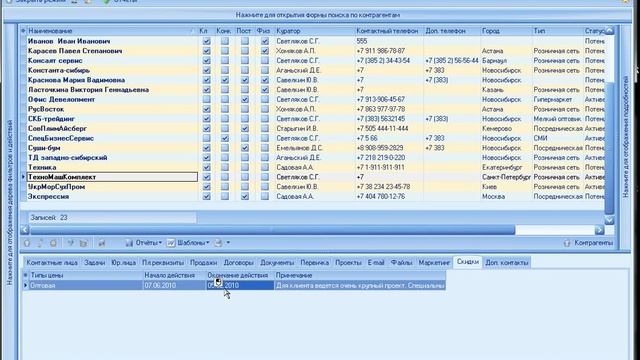Click the down arrow of the vertical scrollbar

tap(609, 220)
